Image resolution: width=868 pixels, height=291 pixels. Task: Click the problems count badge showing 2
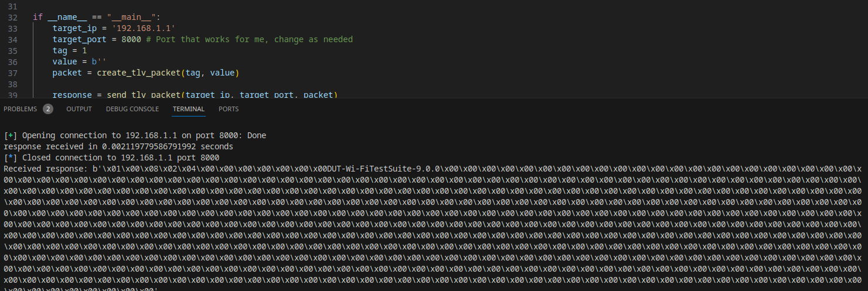coord(48,109)
